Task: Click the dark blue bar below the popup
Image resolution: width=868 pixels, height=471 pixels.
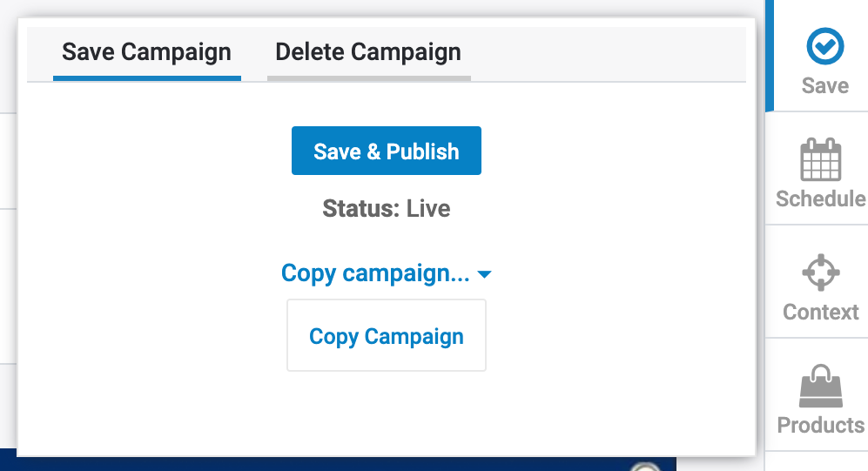Action: click(x=348, y=464)
